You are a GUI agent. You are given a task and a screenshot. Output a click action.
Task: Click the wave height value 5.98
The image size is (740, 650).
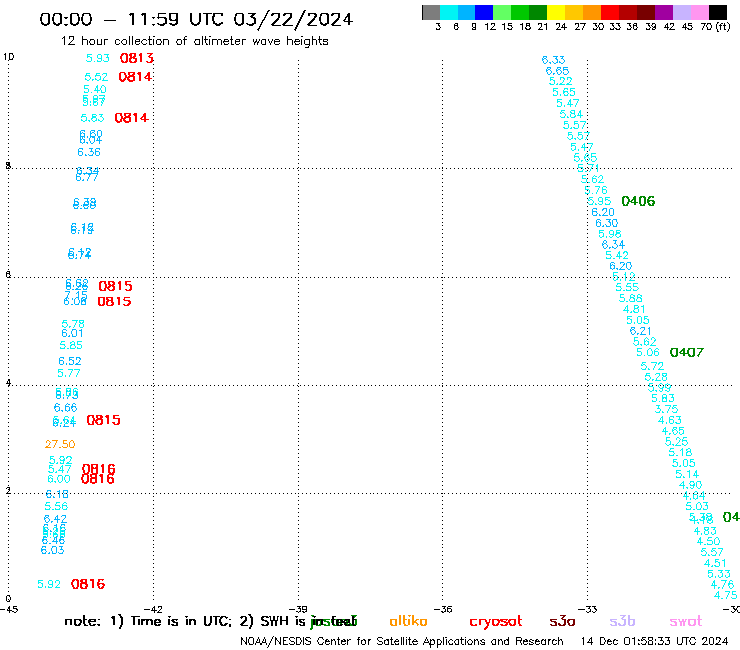point(610,234)
